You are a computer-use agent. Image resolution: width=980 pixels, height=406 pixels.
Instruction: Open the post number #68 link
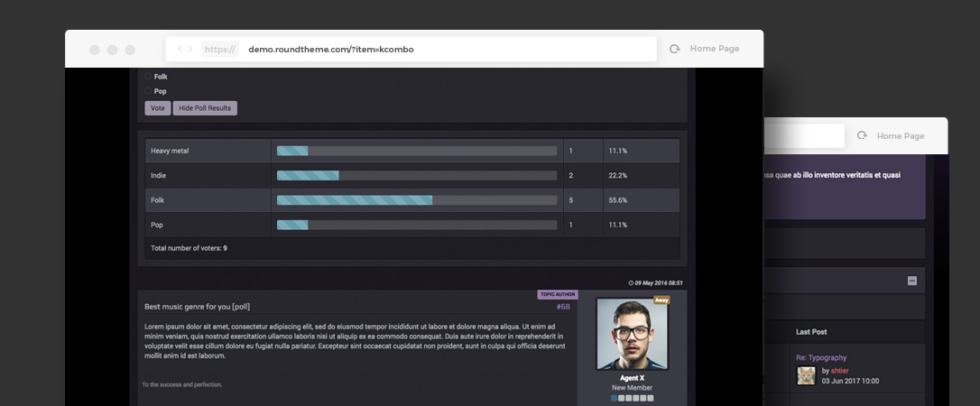(563, 307)
